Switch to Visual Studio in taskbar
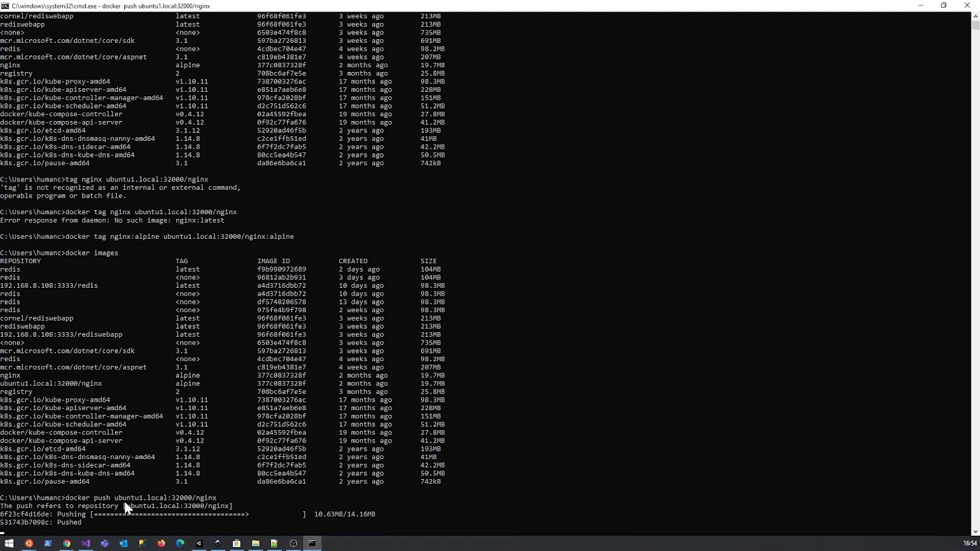980x551 pixels. 86,543
